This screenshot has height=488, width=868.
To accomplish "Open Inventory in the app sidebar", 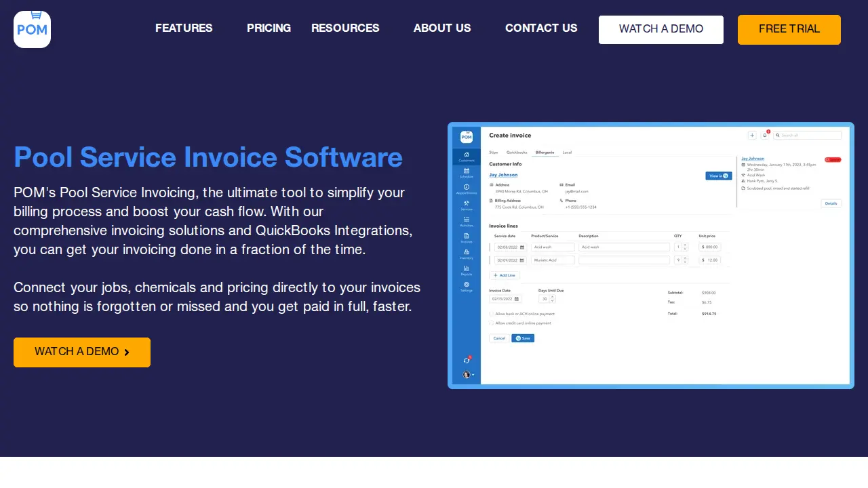I will (x=467, y=254).
